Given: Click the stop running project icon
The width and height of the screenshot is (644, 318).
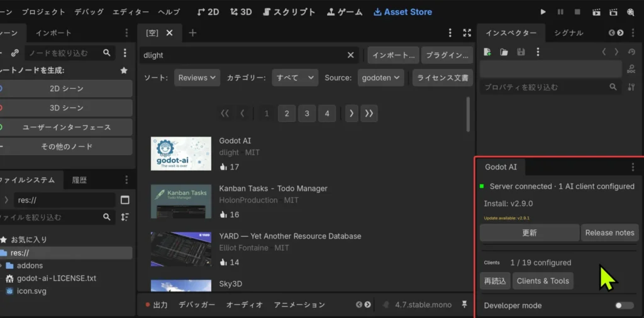Looking at the screenshot, I should pyautogui.click(x=577, y=12).
